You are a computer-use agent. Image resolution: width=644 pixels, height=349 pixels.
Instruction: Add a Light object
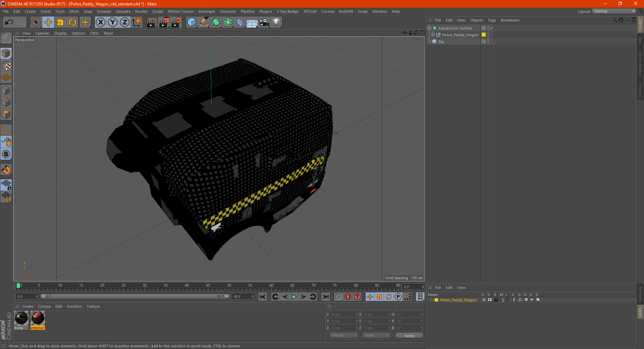[x=276, y=22]
